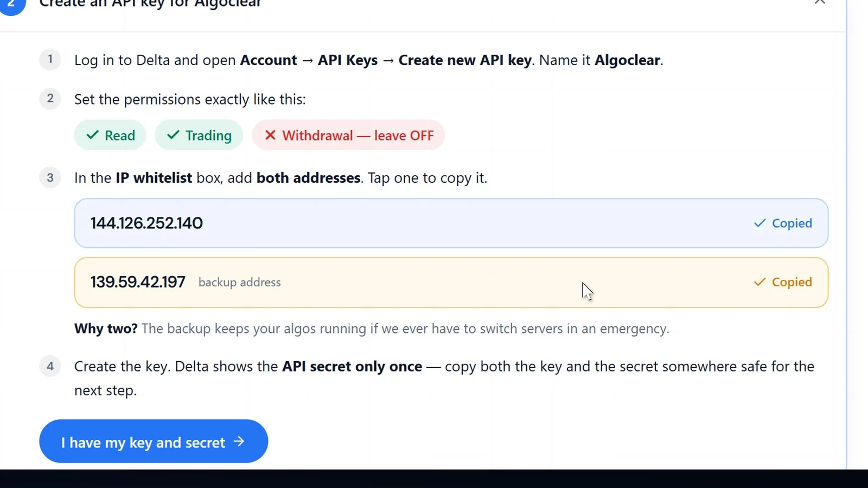This screenshot has width=868, height=488.
Task: Click the 'IP whitelist' bold text
Action: point(154,178)
